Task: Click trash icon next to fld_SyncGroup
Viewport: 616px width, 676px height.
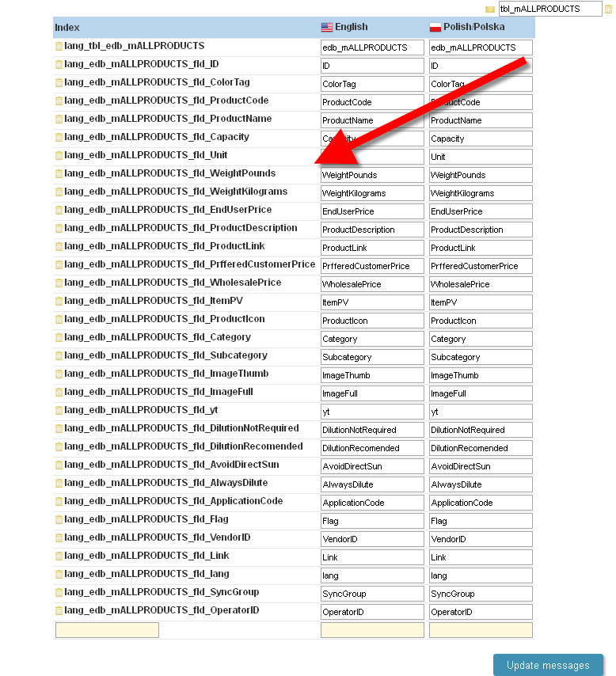Action: (59, 593)
